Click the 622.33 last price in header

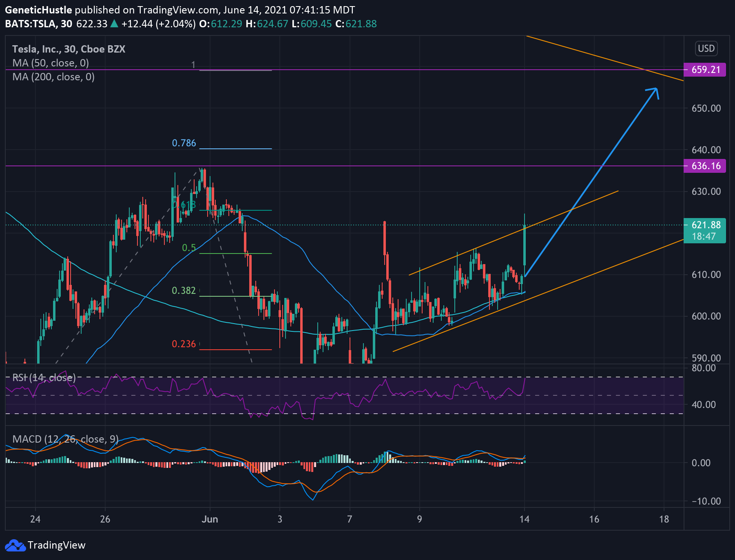92,24
